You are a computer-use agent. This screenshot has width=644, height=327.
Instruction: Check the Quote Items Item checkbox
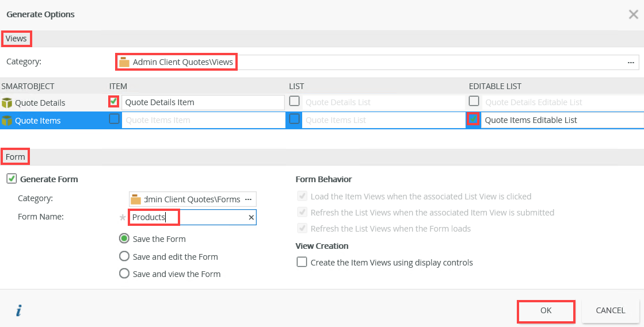(x=114, y=120)
